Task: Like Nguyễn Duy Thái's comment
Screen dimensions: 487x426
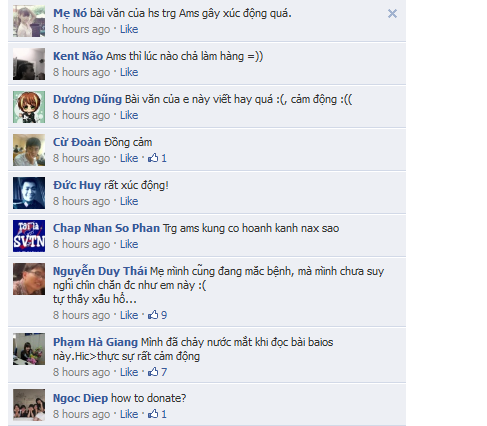Action: click(129, 315)
